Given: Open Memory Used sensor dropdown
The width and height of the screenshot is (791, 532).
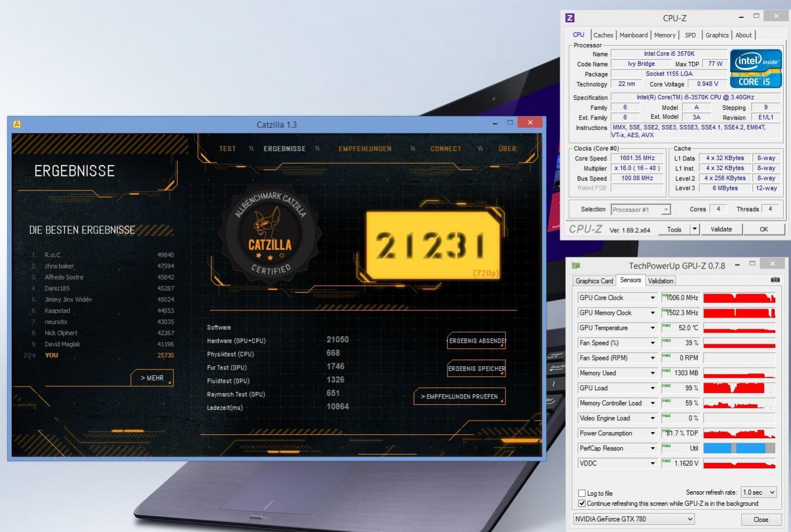Looking at the screenshot, I should coord(652,373).
